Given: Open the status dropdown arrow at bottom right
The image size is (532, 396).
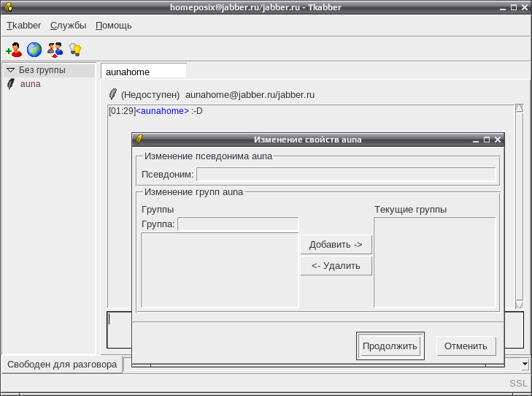Looking at the screenshot, I should [x=525, y=364].
